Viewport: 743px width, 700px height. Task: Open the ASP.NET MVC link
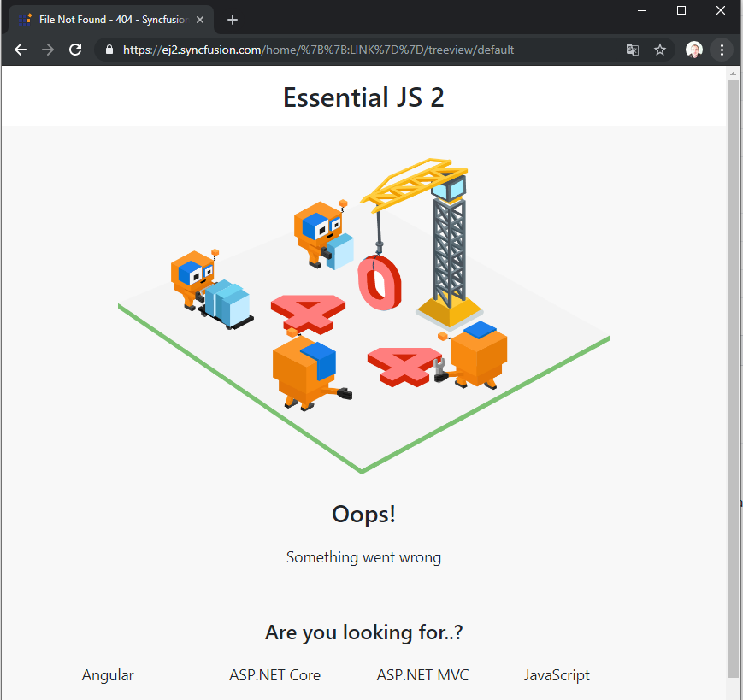coord(422,675)
